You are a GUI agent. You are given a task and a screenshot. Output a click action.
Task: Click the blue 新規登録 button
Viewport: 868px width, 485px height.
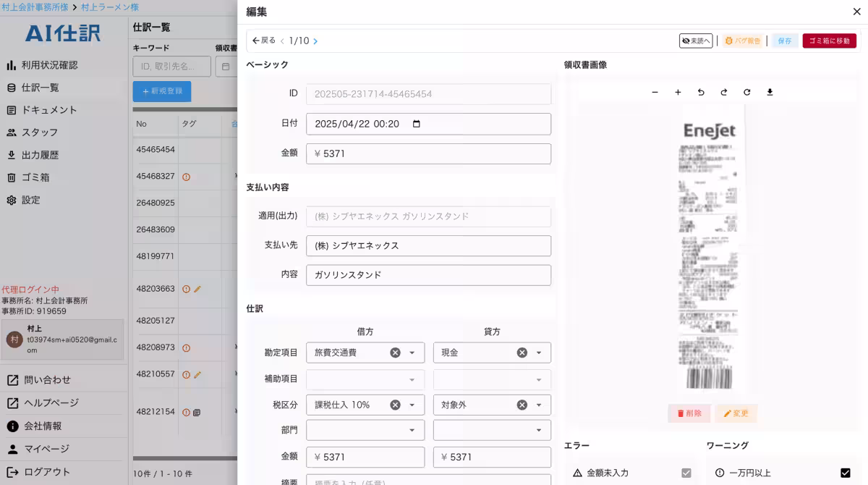(x=161, y=90)
